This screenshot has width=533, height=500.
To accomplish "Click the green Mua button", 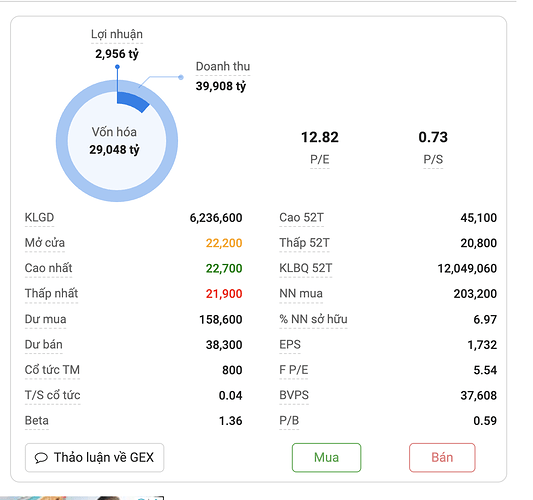I will point(326,458).
